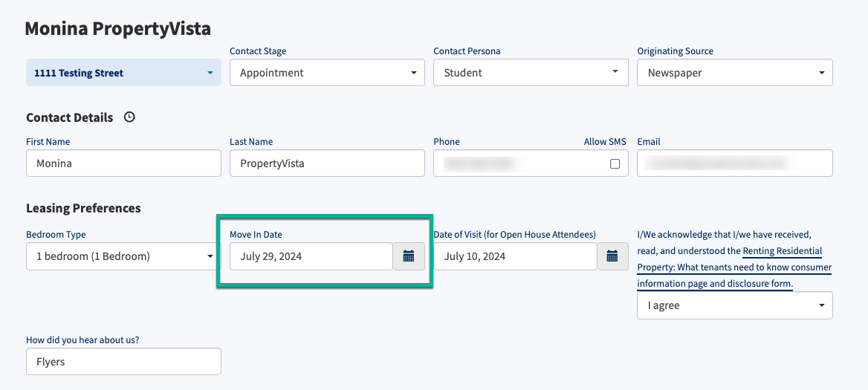868x390 pixels.
Task: Click the Last Name field containing PropertyVista
Action: [327, 163]
